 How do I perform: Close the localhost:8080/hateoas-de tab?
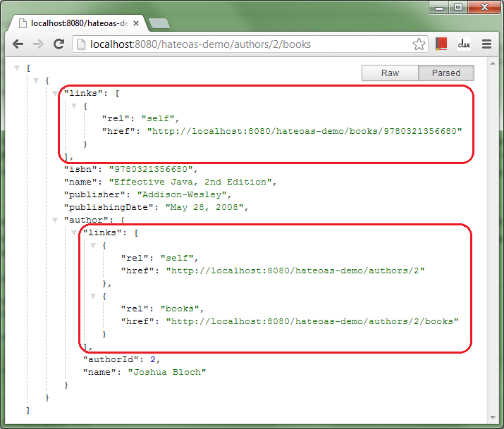click(136, 23)
